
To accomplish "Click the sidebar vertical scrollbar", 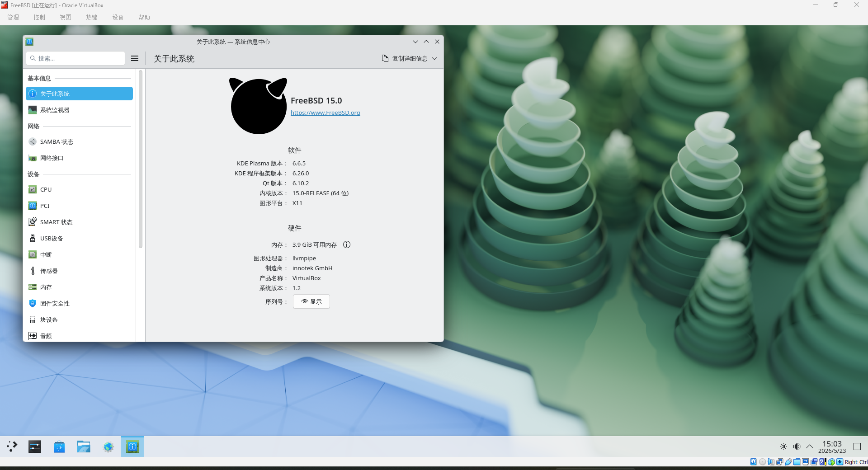I will (141, 160).
